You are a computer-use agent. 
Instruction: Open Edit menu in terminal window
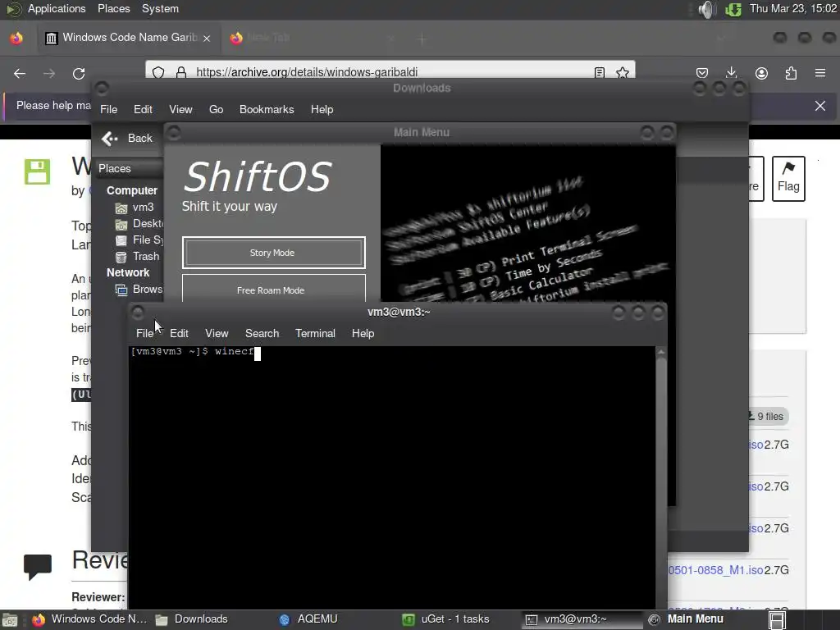pyautogui.click(x=179, y=333)
